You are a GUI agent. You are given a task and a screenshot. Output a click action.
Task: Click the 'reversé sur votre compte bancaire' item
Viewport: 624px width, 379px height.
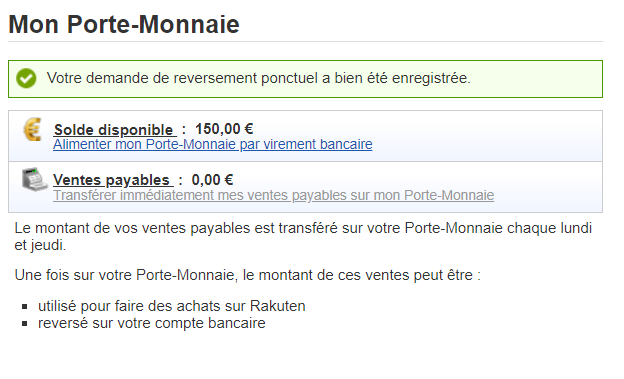(x=152, y=323)
